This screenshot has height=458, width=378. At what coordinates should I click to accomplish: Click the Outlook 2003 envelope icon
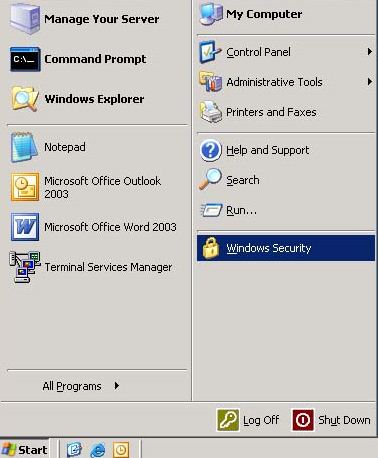25,187
